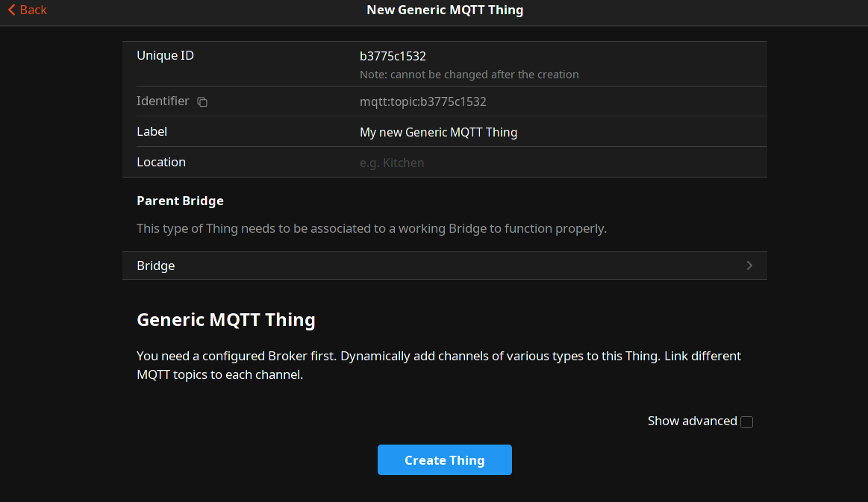The height and width of the screenshot is (502, 868).
Task: Click the 'Label' row label
Action: pos(152,131)
